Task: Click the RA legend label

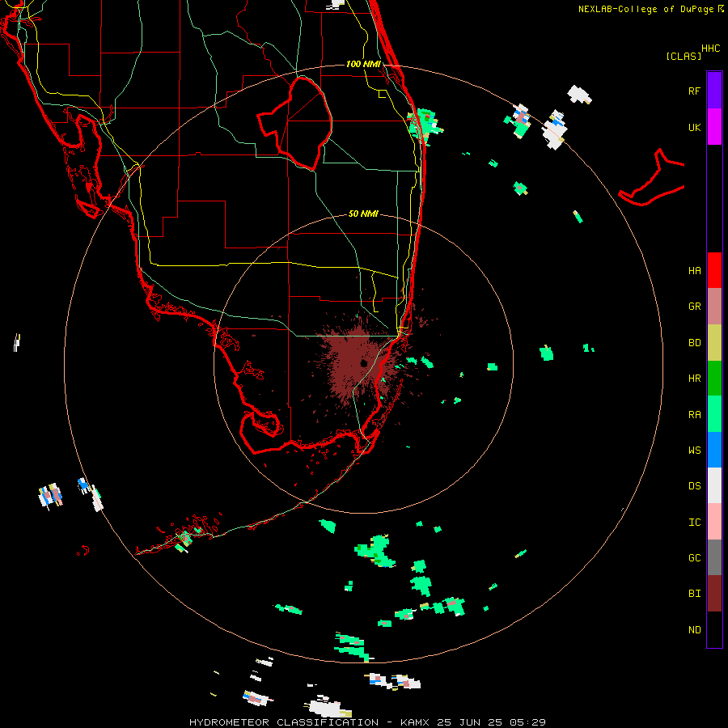Action: (694, 415)
